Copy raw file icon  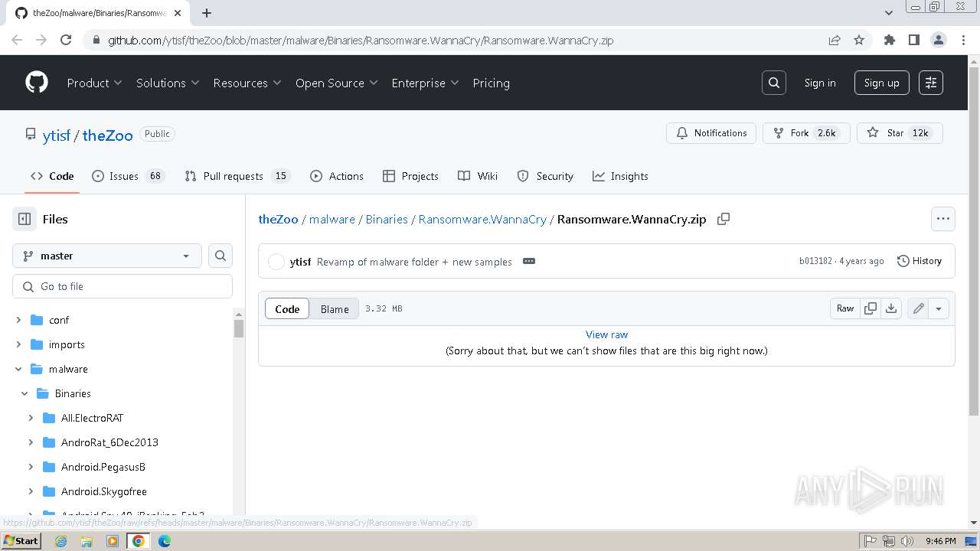tap(871, 308)
